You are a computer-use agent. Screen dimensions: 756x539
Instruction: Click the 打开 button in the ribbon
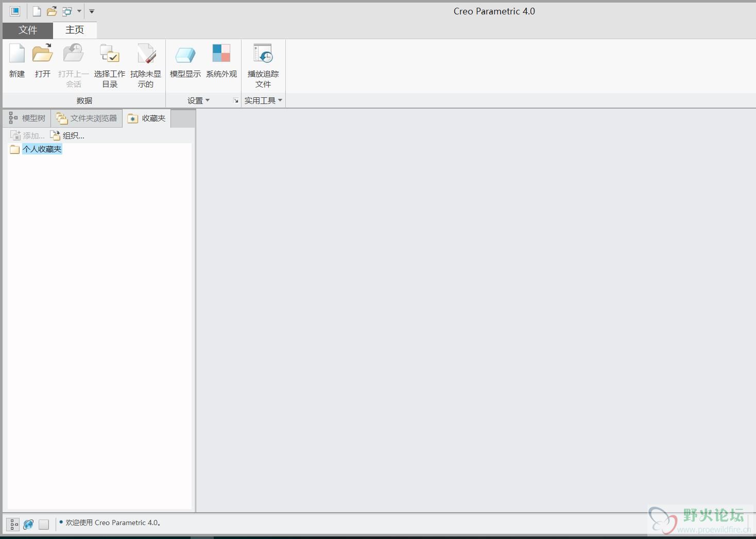pyautogui.click(x=43, y=61)
